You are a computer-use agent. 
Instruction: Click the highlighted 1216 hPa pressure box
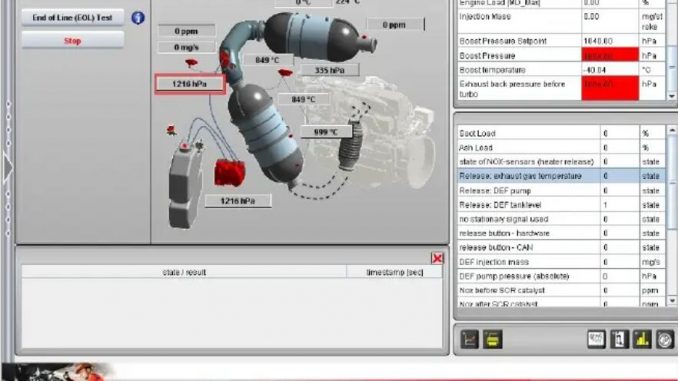point(190,84)
